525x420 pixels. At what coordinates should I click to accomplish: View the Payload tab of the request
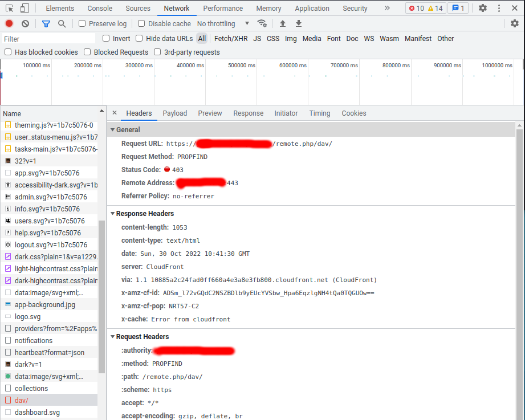[175, 113]
